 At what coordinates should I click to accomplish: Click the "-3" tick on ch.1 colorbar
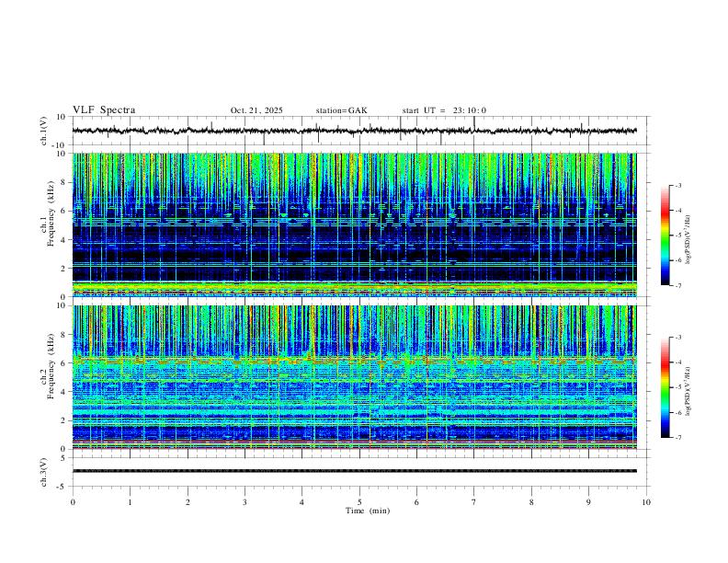(678, 185)
